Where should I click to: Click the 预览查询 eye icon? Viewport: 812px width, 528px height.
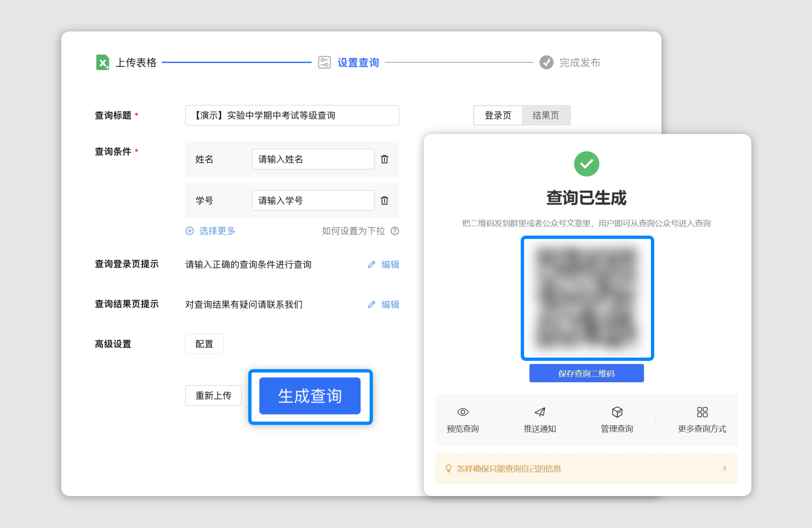pyautogui.click(x=463, y=412)
